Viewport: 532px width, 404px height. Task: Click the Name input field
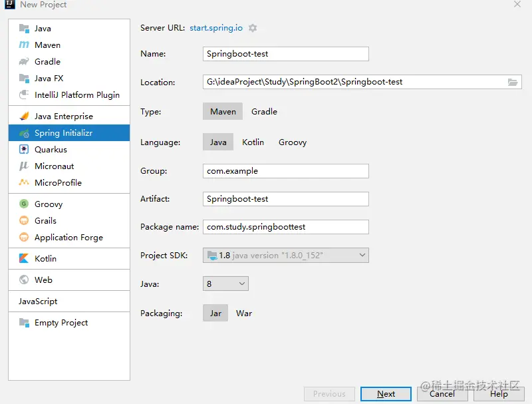click(286, 54)
